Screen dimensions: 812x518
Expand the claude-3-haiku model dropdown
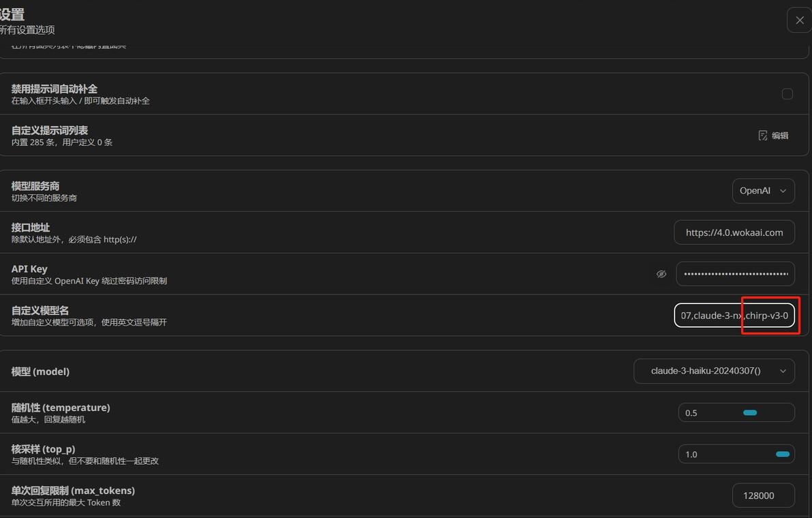coord(714,371)
